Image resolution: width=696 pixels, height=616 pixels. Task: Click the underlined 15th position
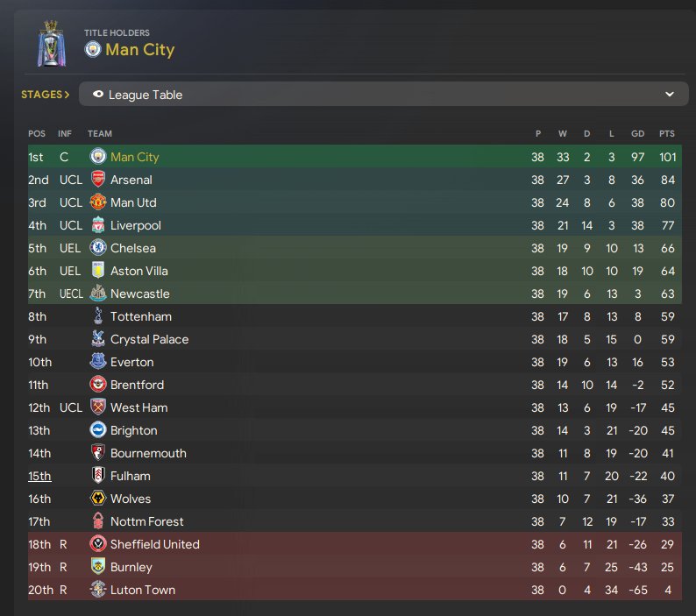(39, 476)
